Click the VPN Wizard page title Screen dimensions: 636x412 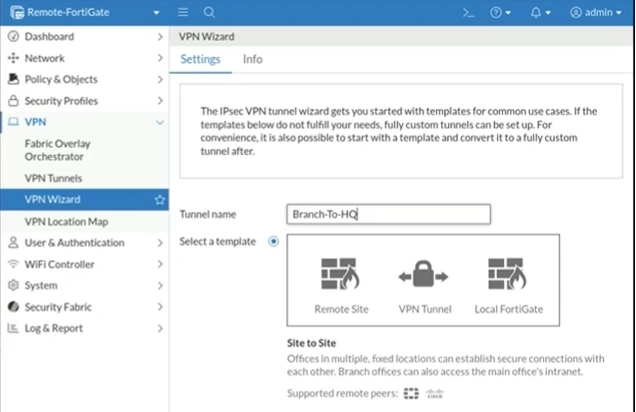[206, 36]
